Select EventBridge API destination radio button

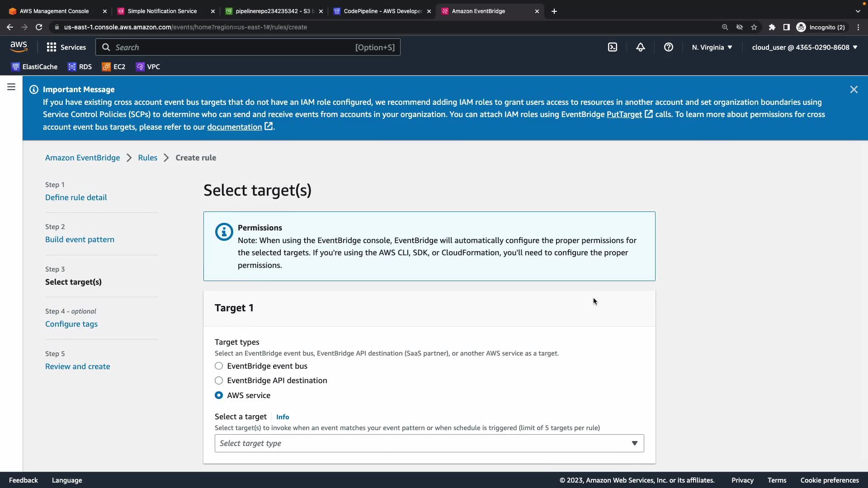(x=219, y=380)
